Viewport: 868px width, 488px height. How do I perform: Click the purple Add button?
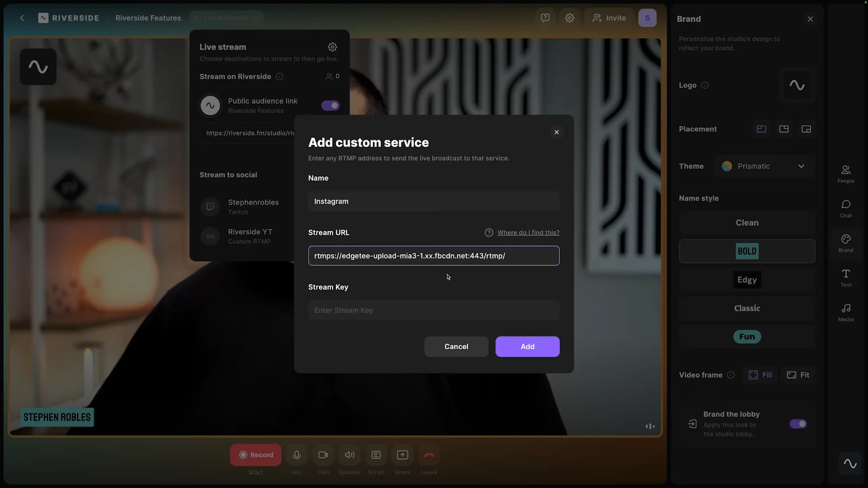click(x=527, y=347)
